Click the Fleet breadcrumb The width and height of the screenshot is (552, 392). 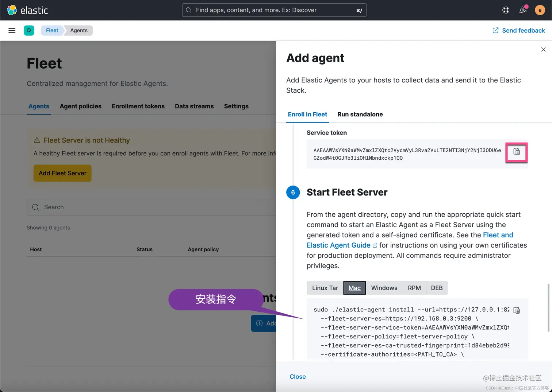click(x=52, y=31)
